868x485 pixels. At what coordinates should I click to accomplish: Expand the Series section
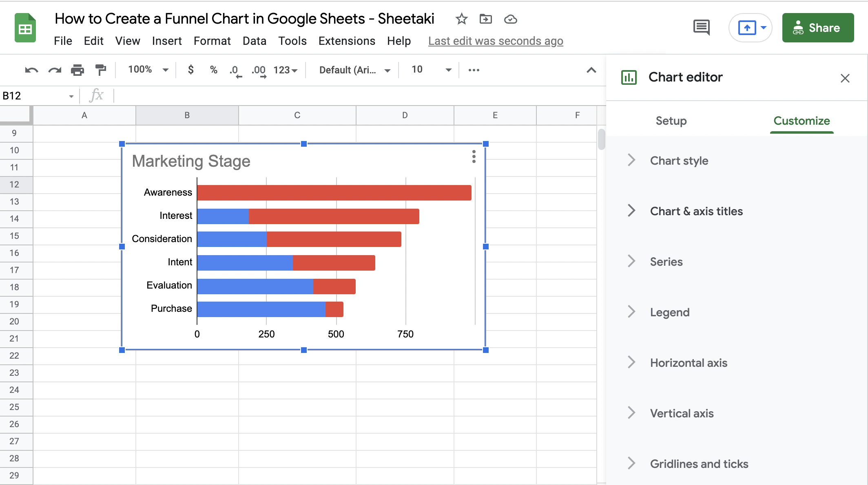click(x=666, y=262)
